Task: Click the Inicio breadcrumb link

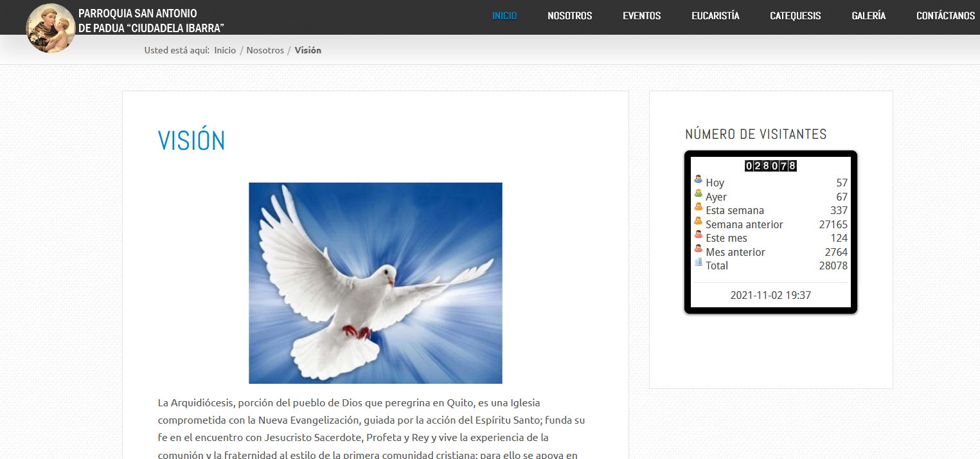Action: pos(225,50)
